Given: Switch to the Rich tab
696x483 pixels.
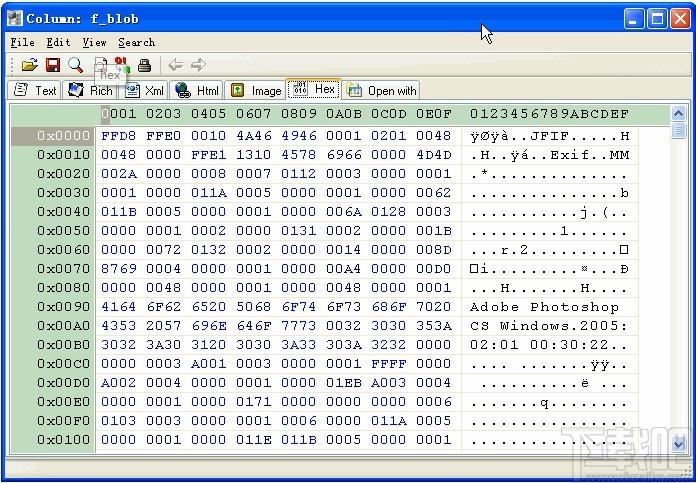Looking at the screenshot, I should [x=90, y=90].
